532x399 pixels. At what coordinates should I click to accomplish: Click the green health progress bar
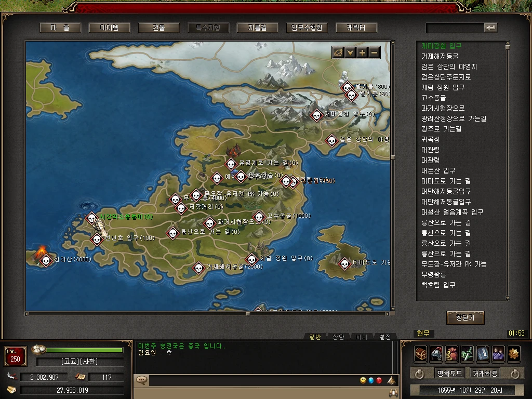pyautogui.click(x=84, y=350)
